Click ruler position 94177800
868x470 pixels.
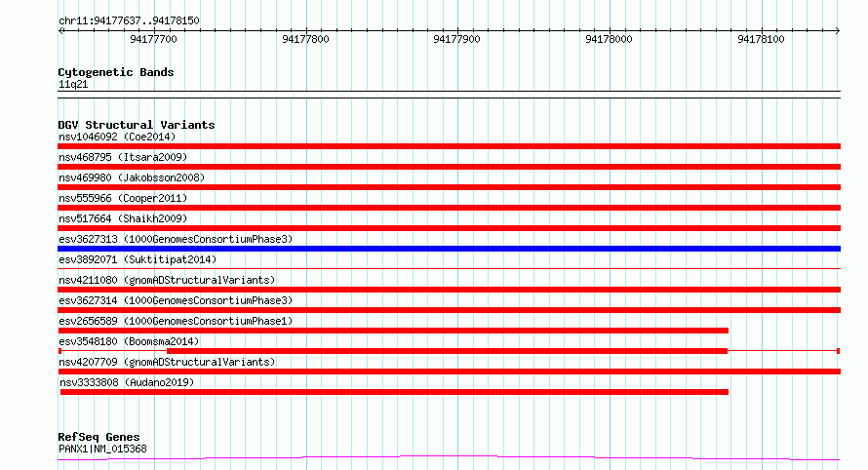coord(305,39)
